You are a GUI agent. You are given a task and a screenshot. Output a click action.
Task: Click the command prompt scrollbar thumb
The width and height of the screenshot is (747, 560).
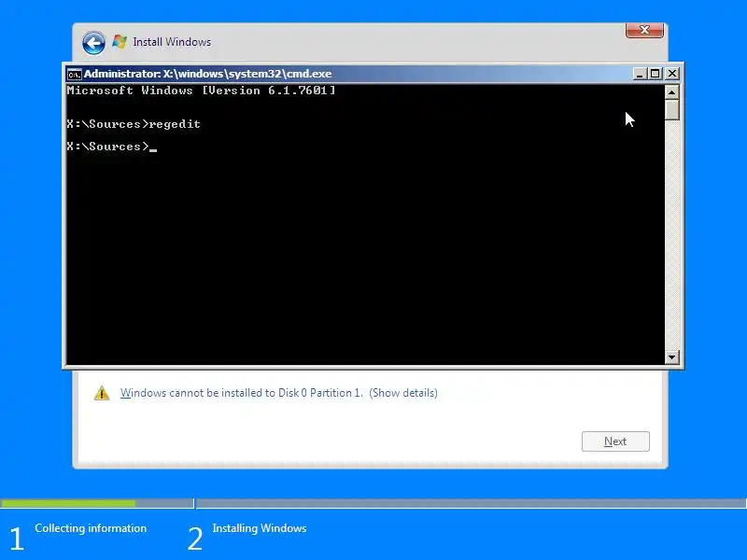click(671, 110)
